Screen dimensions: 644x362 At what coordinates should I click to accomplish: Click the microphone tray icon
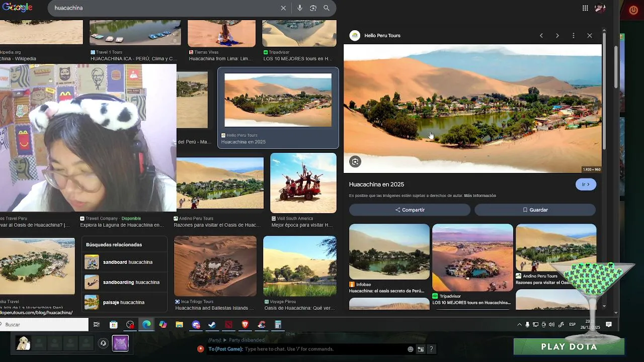pos(527,325)
